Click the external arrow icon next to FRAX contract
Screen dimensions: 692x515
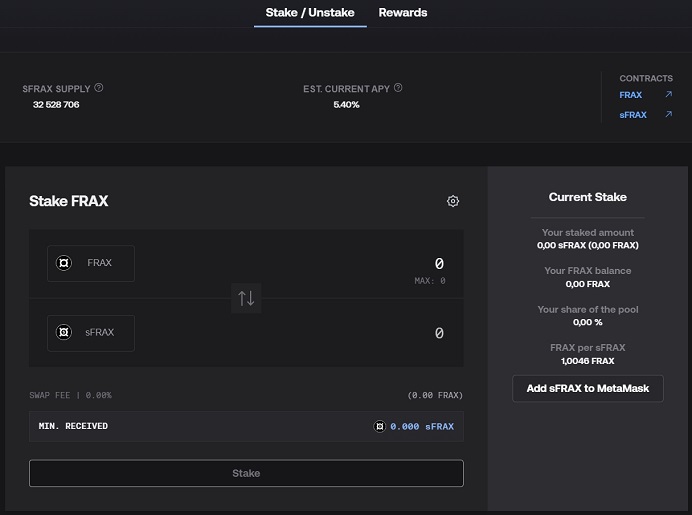point(669,94)
